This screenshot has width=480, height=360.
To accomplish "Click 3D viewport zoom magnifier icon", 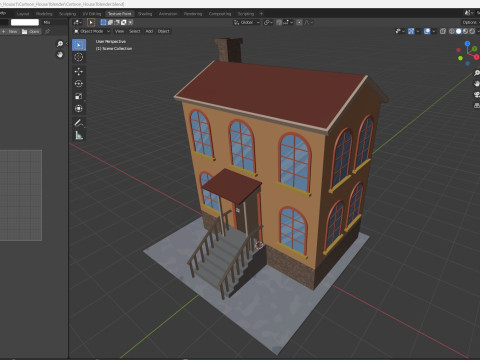I will [477, 73].
